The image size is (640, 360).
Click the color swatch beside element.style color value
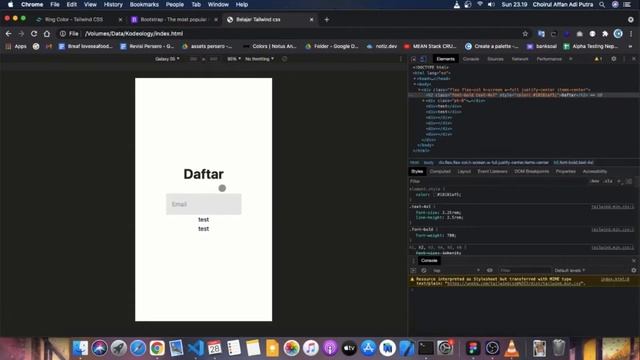(434, 195)
